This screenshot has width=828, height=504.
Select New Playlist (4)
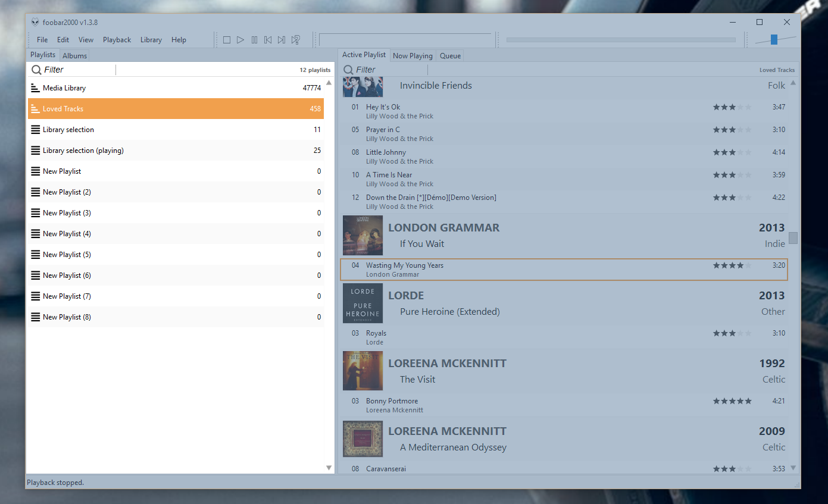tap(176, 234)
